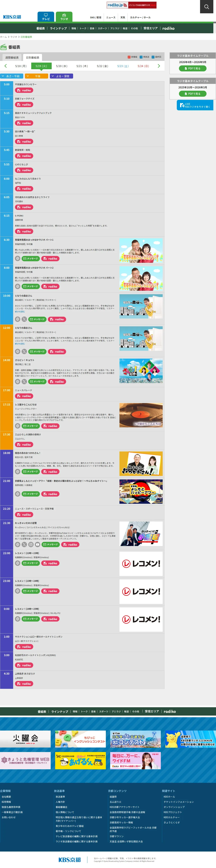Open the レコ室からこんにちは record thumbnail
216x868 pixels.
pyautogui.click(x=141, y=415)
